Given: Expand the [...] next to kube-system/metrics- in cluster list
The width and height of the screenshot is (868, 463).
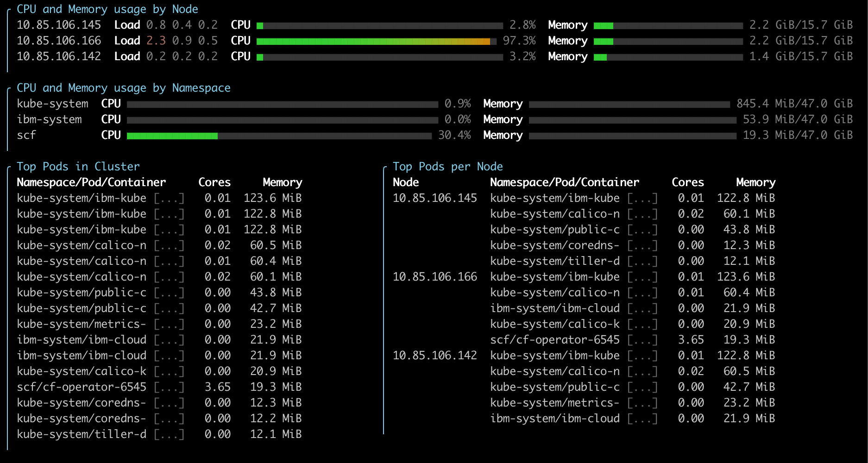Looking at the screenshot, I should click(x=169, y=324).
